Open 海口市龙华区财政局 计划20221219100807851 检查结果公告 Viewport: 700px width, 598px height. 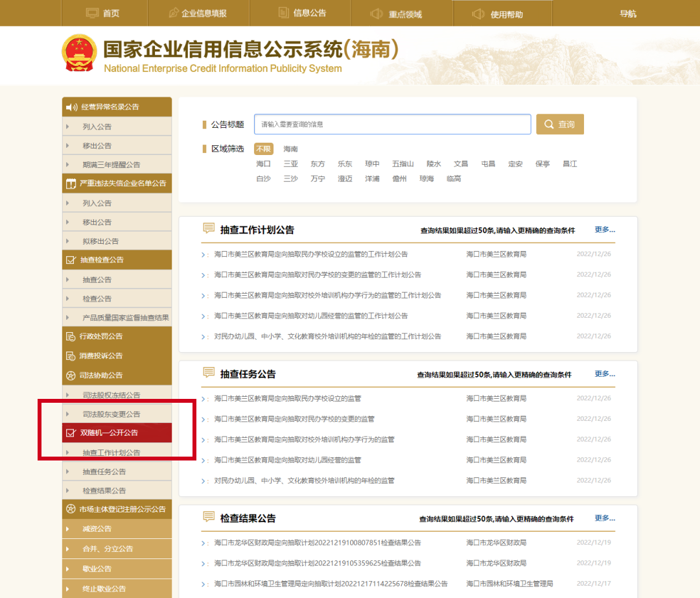pyautogui.click(x=318, y=543)
